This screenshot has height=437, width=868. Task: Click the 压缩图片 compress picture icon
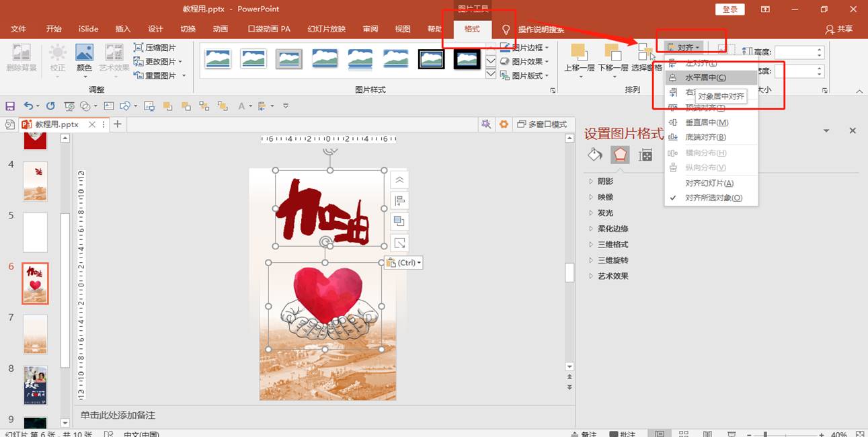pos(139,48)
